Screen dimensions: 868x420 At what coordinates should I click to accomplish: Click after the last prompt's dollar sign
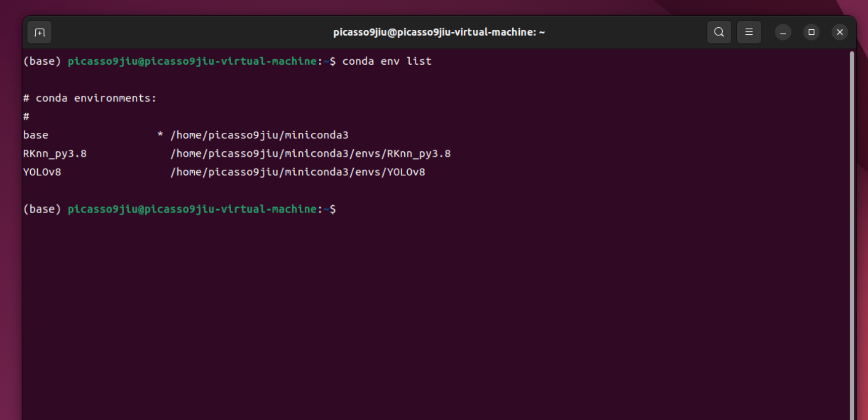(343, 209)
